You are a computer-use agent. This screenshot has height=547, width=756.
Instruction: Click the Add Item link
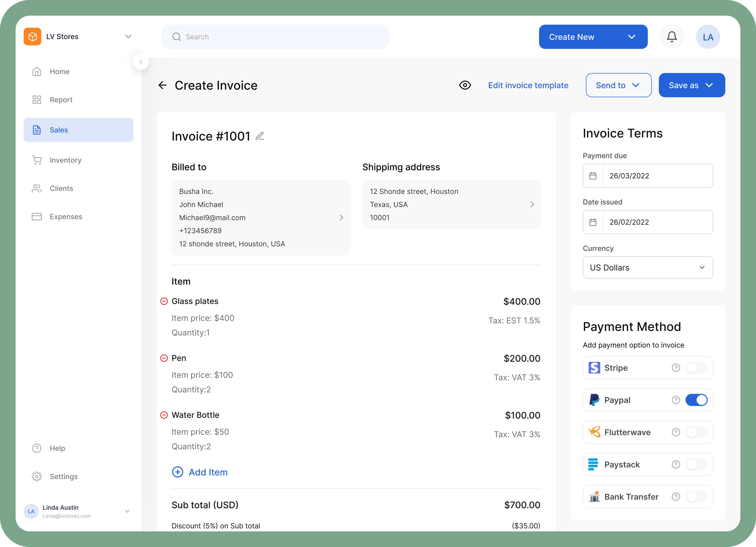(x=208, y=472)
